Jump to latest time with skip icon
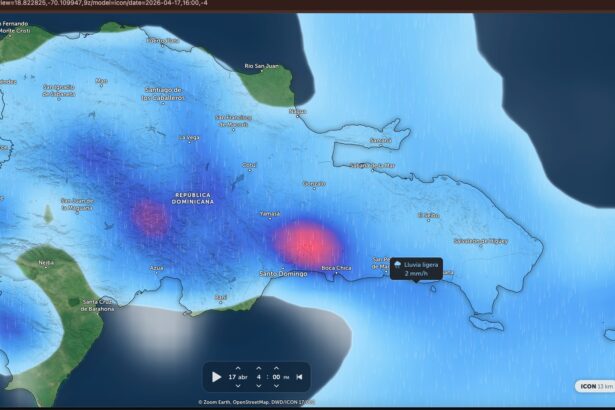615x410 pixels. point(298,377)
